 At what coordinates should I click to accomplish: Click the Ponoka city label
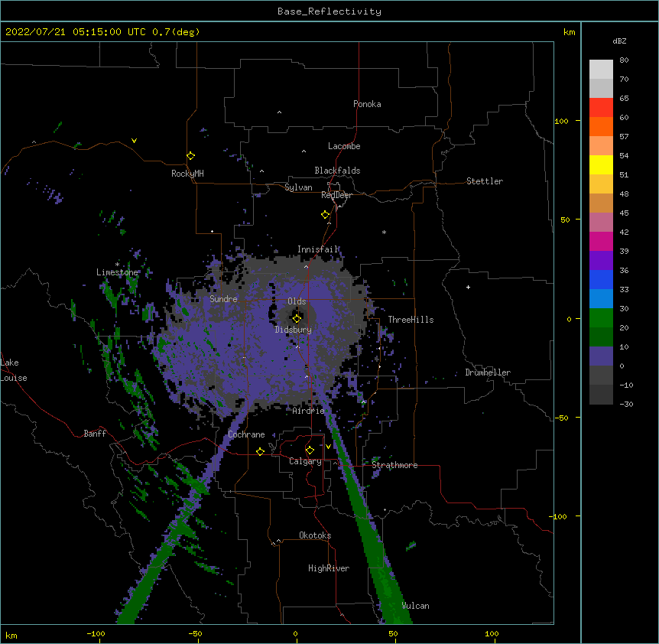tap(367, 104)
